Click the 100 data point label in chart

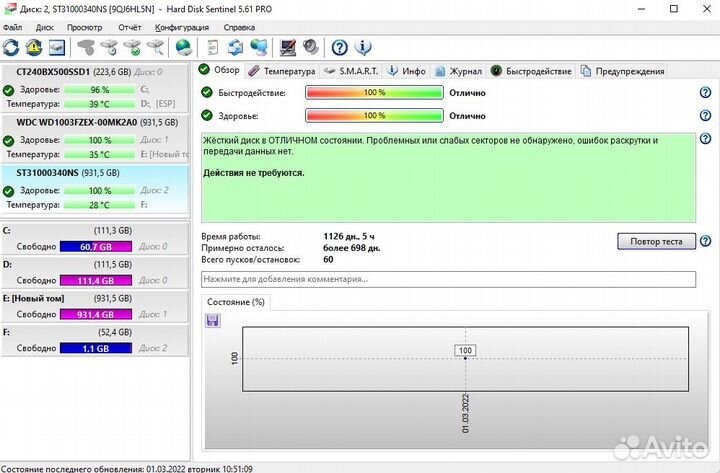(465, 350)
